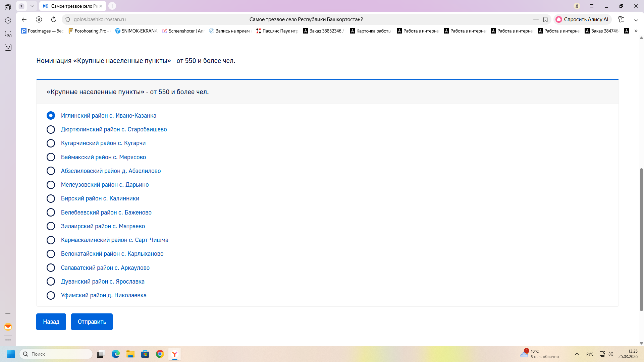Image resolution: width=644 pixels, height=362 pixels.
Task: Open the screenshot camera icon in the sidebar
Action: pyautogui.click(x=8, y=34)
